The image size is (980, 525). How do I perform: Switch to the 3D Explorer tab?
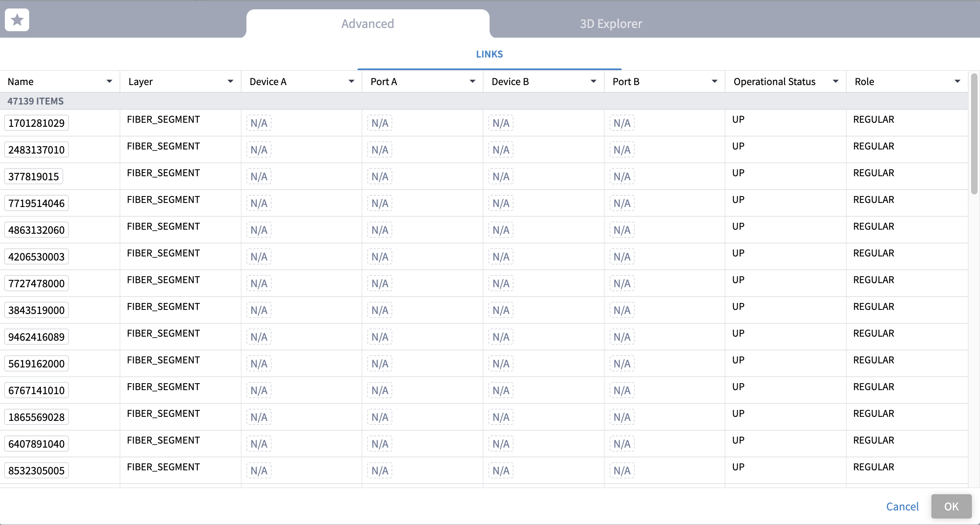[x=611, y=23]
